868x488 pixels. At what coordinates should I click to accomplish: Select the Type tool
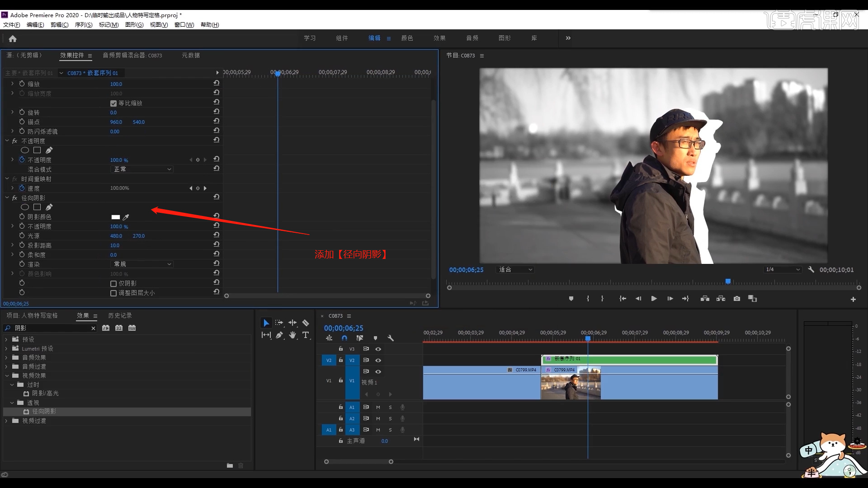pyautogui.click(x=306, y=335)
